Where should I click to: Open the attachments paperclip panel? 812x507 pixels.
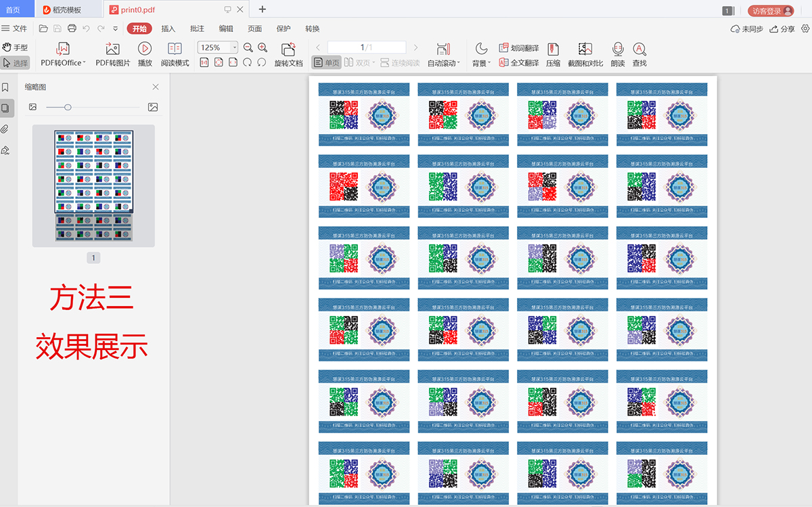[x=5, y=129]
